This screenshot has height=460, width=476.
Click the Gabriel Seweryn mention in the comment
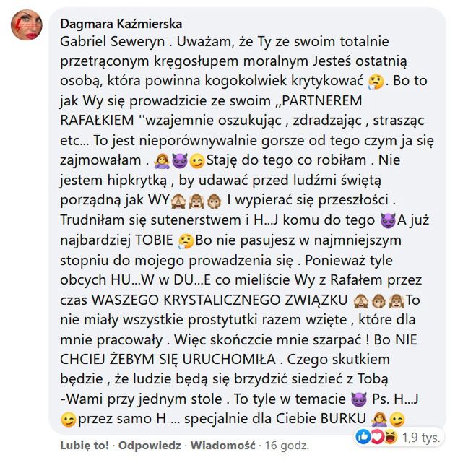113,42
